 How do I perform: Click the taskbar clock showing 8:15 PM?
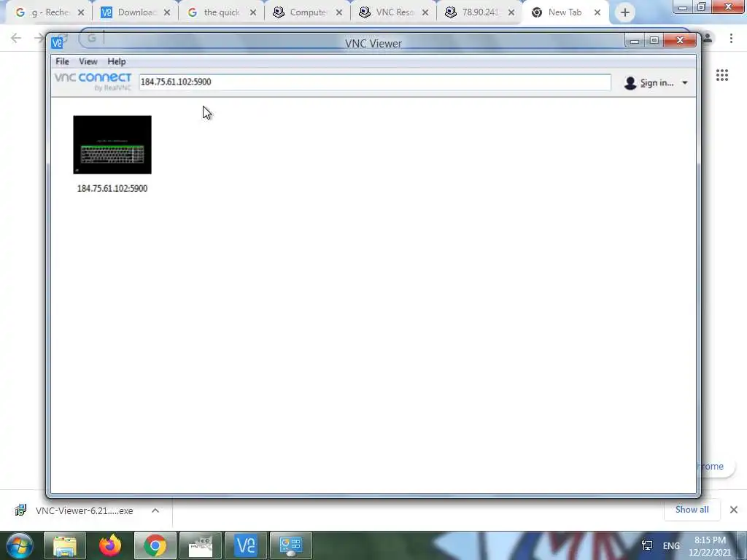[710, 546]
